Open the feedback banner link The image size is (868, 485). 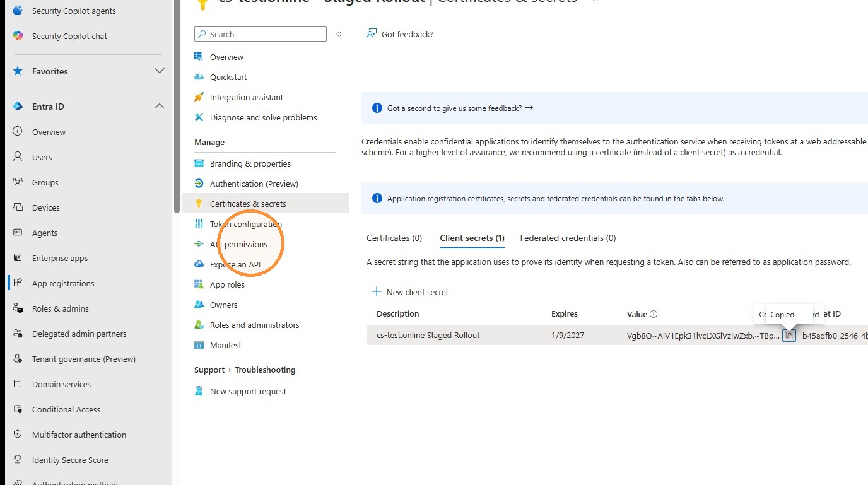point(460,108)
